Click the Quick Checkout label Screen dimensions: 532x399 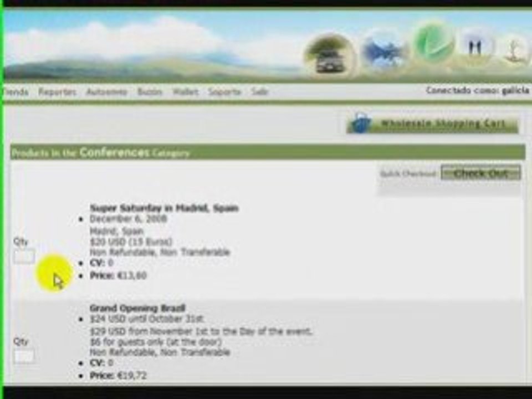click(408, 173)
